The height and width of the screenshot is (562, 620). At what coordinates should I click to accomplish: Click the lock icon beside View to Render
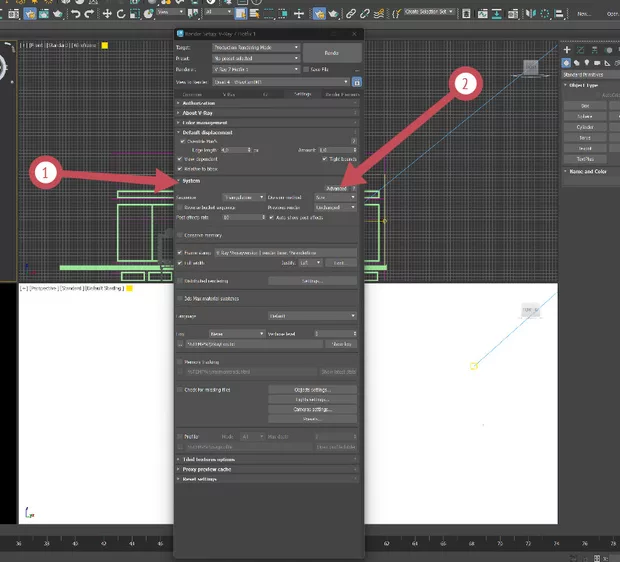pyautogui.click(x=357, y=81)
